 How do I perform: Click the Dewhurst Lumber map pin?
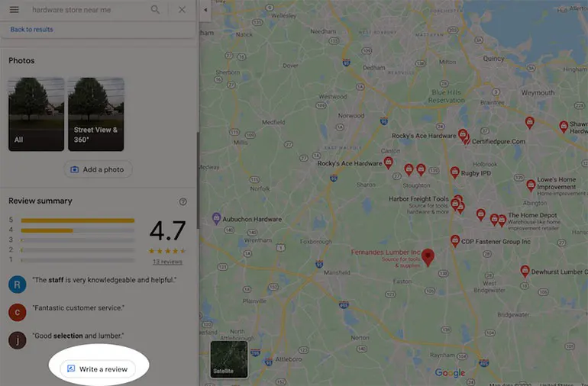[x=525, y=271]
